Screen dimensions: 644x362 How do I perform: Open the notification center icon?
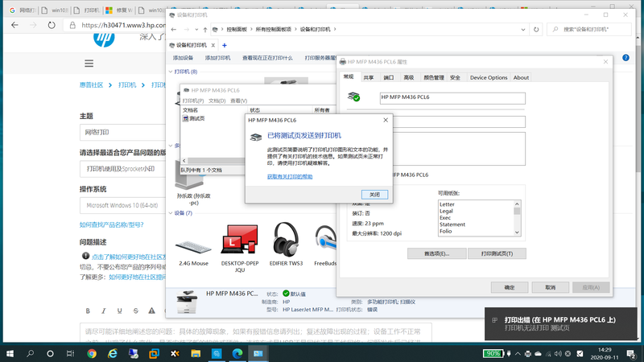click(631, 353)
